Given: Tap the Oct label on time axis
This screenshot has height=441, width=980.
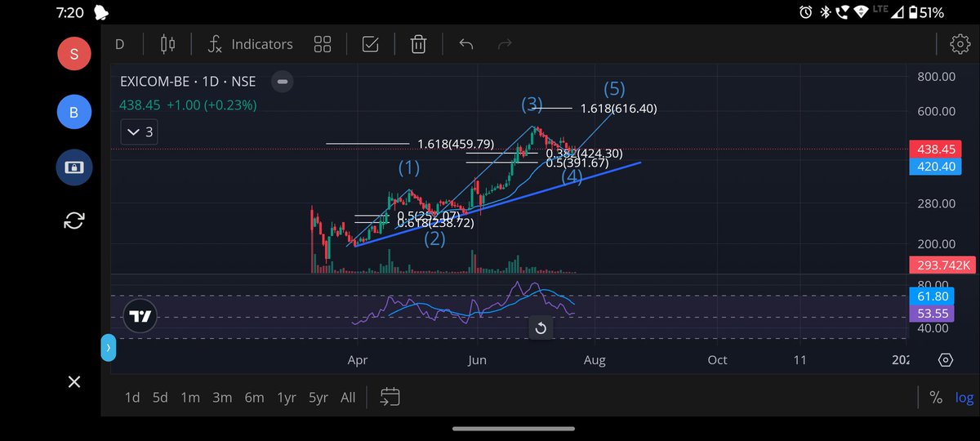Looking at the screenshot, I should pos(717,360).
